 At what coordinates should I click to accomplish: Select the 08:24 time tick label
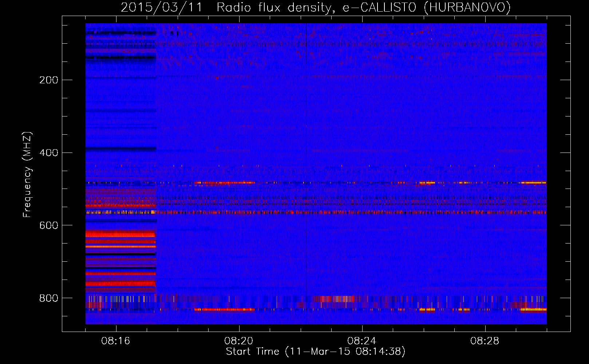[x=362, y=341]
